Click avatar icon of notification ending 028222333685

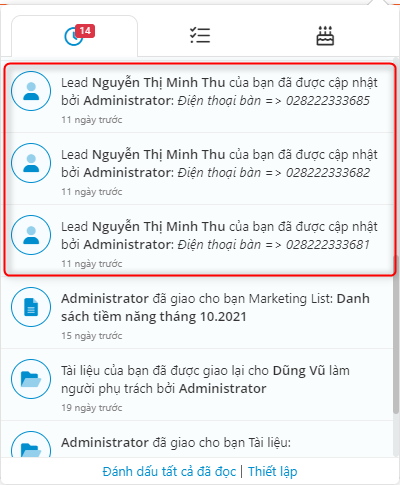pyautogui.click(x=31, y=91)
